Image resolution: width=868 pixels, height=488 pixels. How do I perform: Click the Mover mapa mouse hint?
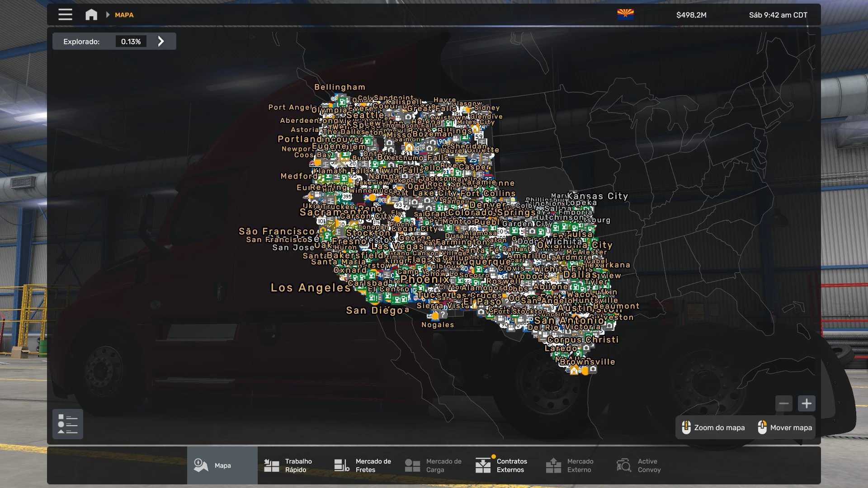coord(785,427)
